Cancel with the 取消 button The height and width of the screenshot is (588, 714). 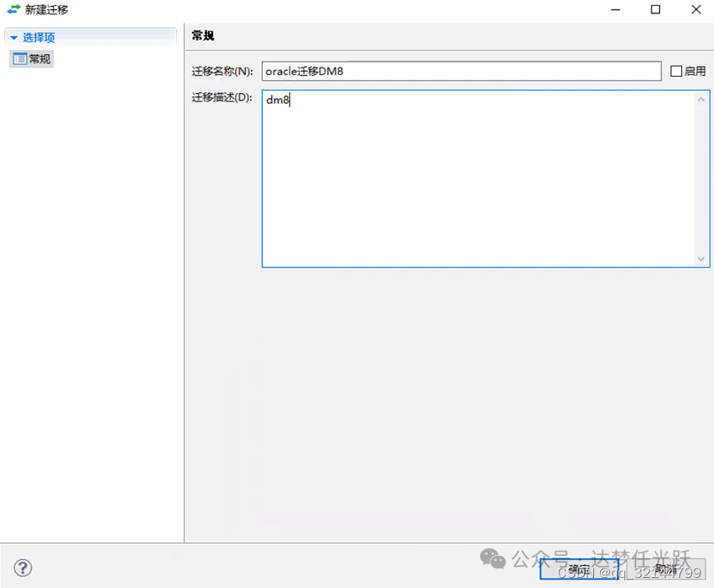[666, 569]
